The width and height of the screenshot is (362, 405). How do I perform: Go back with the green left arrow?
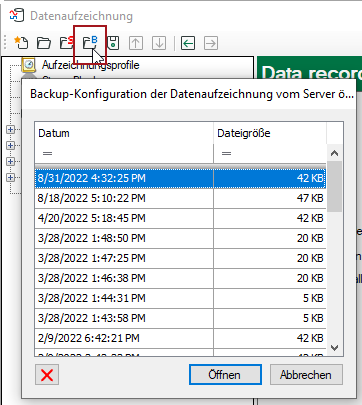pos(188,43)
